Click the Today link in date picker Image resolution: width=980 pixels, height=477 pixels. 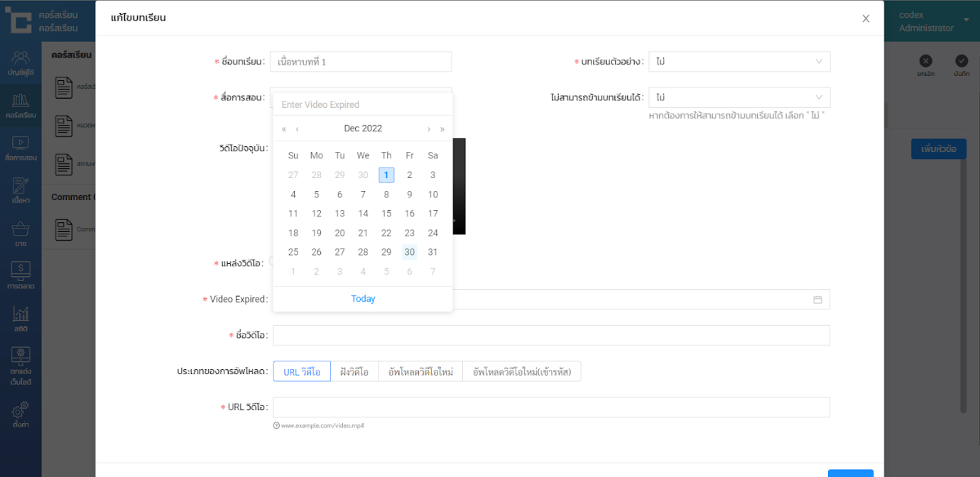363,299
